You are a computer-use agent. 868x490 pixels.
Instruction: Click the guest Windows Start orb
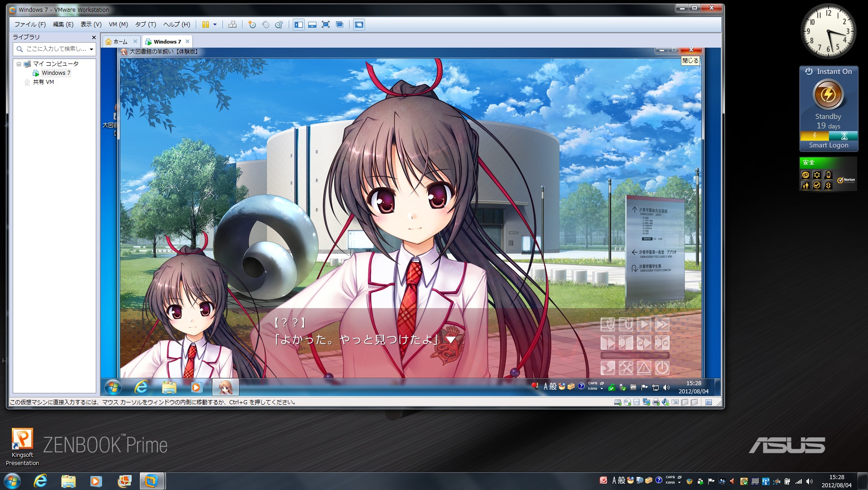[x=113, y=387]
